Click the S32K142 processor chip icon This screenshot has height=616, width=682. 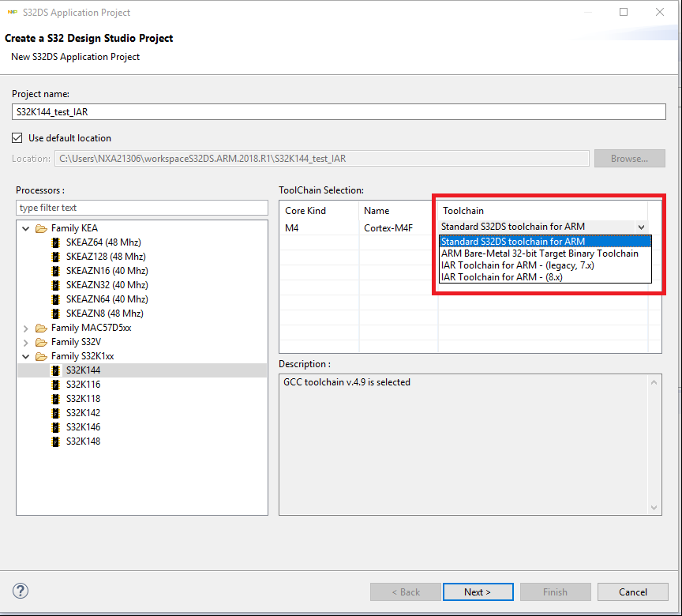pos(55,413)
